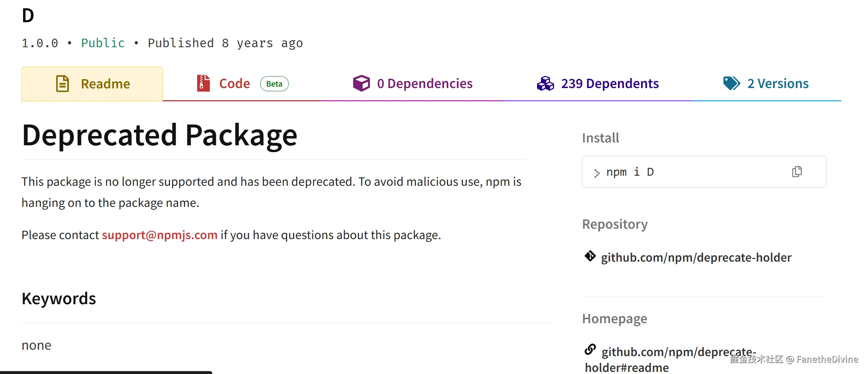Click the Readme document icon
Image resolution: width=868 pixels, height=374 pixels.
63,84
